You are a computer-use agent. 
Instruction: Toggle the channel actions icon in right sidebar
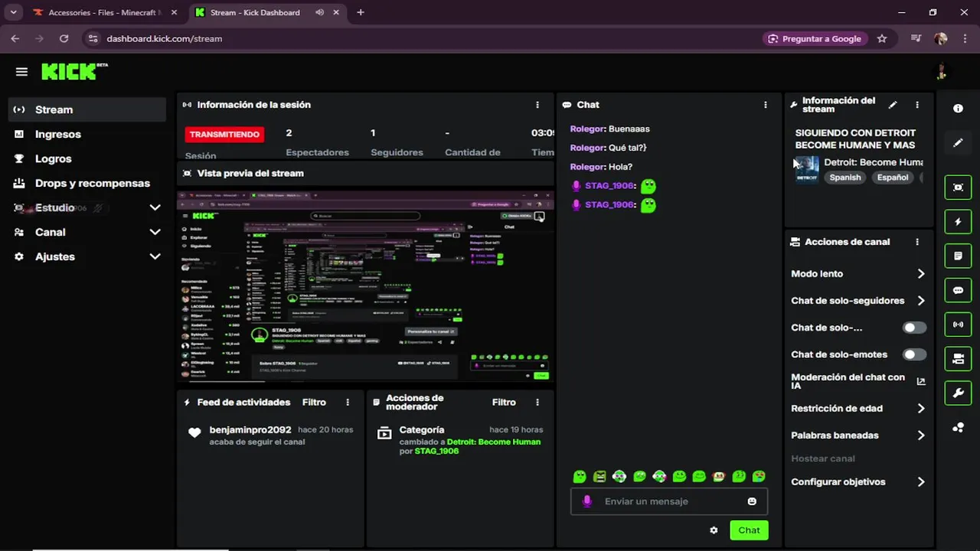coord(958,359)
